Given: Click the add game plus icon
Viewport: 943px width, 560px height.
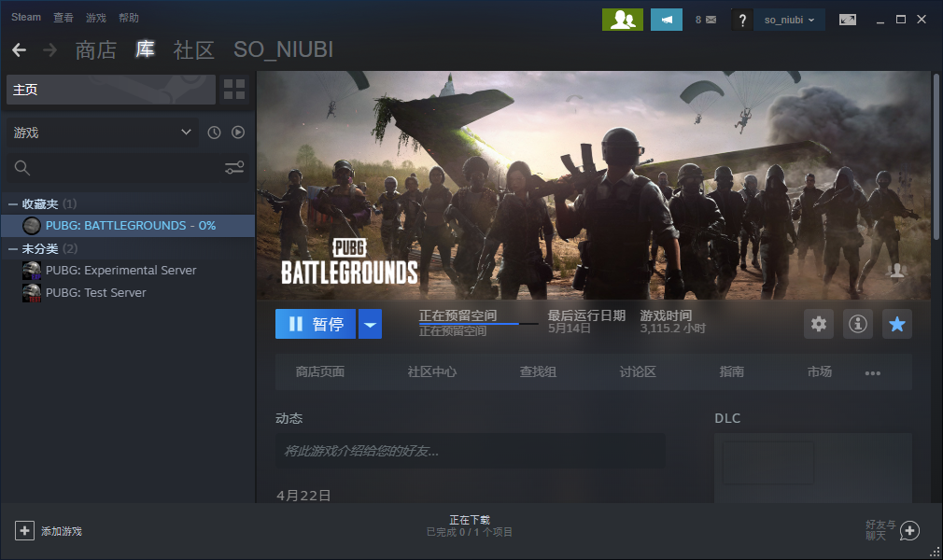Looking at the screenshot, I should [24, 530].
